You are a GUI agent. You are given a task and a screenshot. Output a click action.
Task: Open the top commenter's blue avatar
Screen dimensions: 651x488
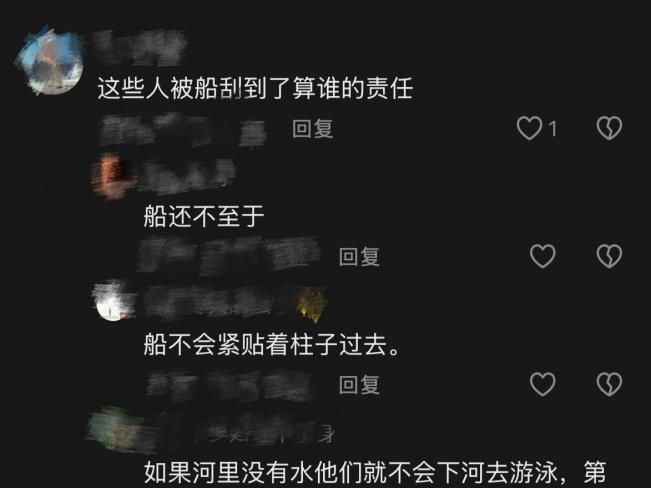coord(50,61)
